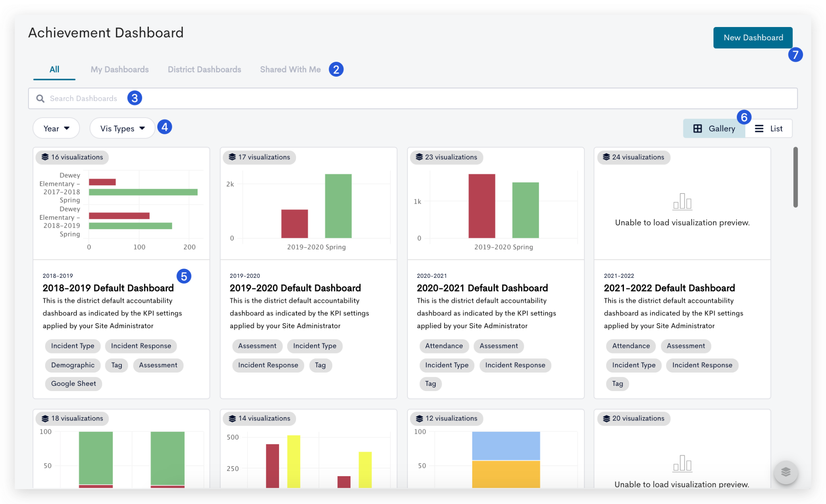Image resolution: width=826 pixels, height=504 pixels.
Task: Click in the Search Dashboards field
Action: 413,98
